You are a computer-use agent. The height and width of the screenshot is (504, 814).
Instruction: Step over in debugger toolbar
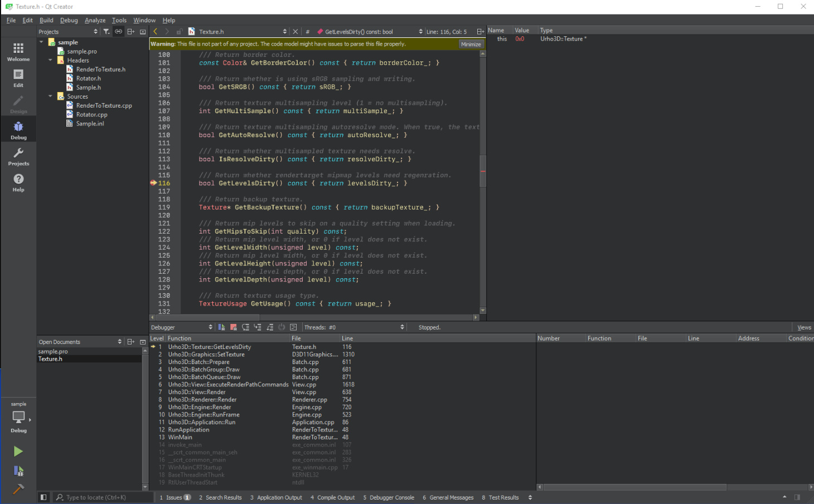[x=246, y=327]
